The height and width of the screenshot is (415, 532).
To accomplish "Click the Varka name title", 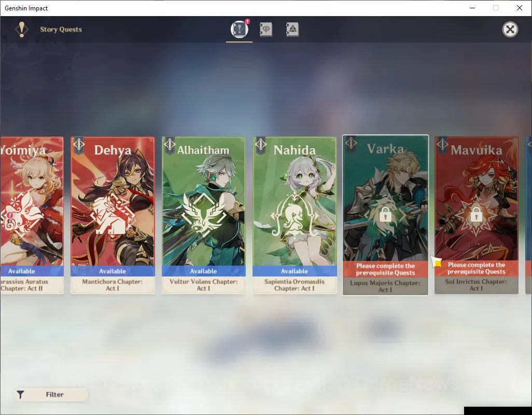I will click(x=385, y=149).
